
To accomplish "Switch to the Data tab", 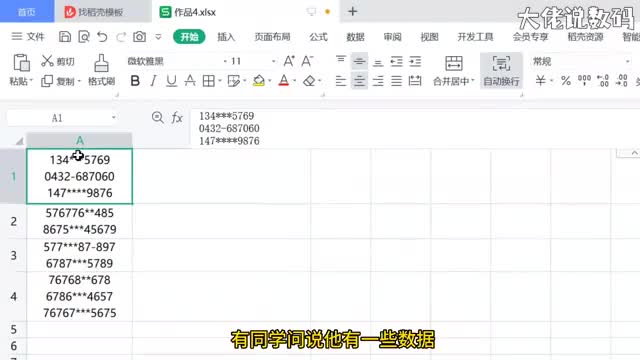I will 356,37.
